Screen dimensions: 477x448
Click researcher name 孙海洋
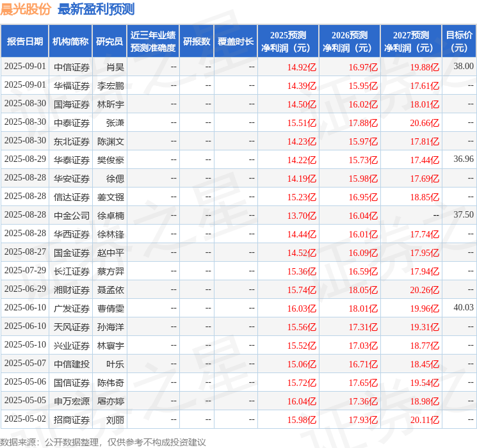(x=111, y=327)
